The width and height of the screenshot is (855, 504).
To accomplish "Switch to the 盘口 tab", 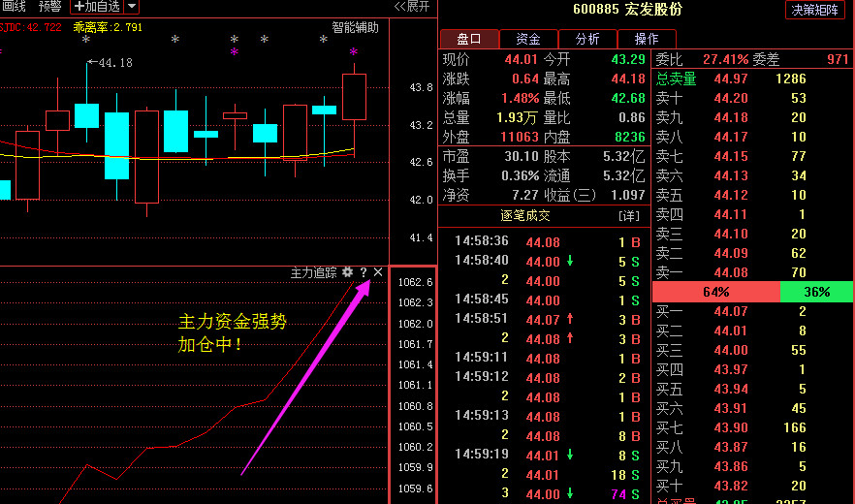I will click(x=469, y=39).
